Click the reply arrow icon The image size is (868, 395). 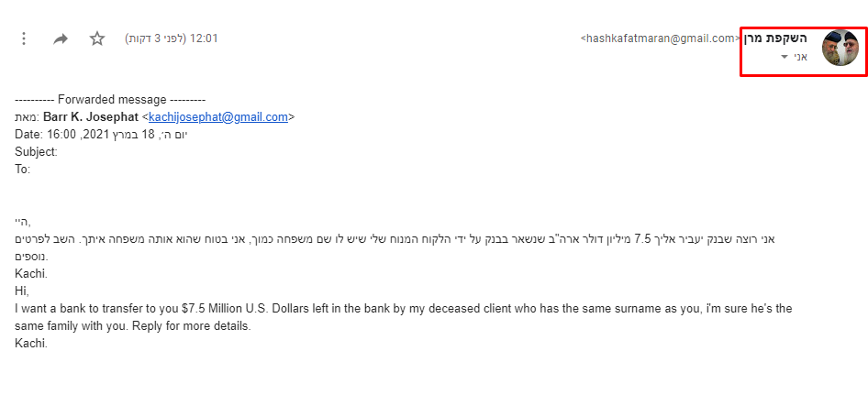(61, 38)
